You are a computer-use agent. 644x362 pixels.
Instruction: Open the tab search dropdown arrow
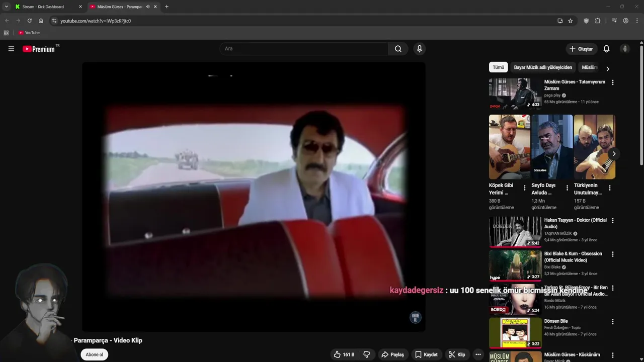pyautogui.click(x=6, y=7)
